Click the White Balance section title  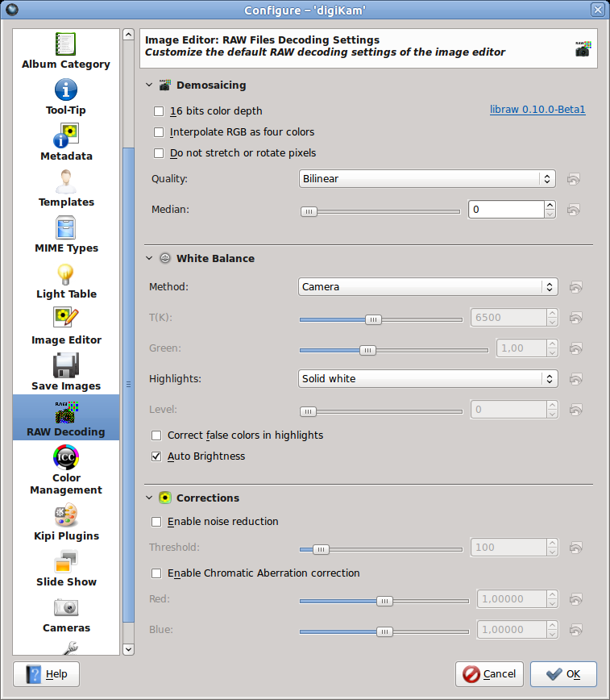coord(215,258)
